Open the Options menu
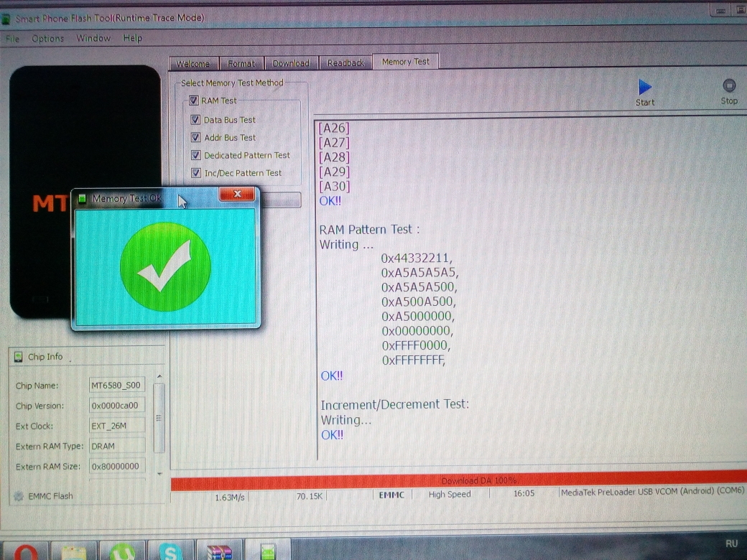This screenshot has height=560, width=747. (47, 39)
